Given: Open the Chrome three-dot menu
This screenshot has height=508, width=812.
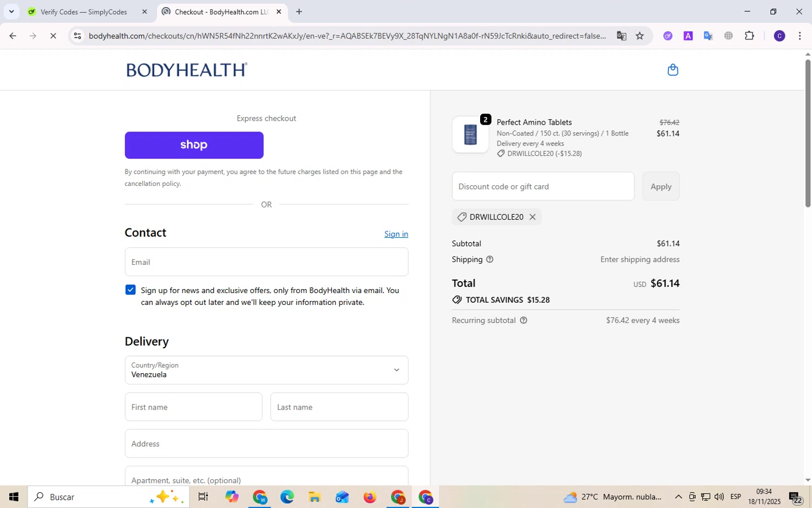Looking at the screenshot, I should 800,36.
